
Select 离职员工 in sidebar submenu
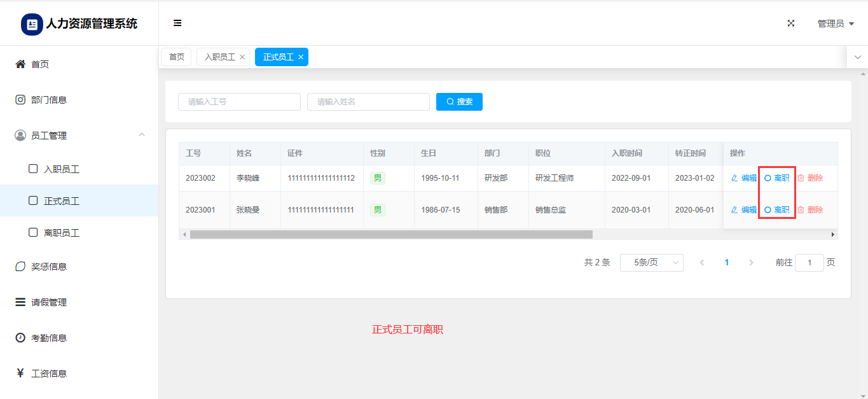pos(61,233)
